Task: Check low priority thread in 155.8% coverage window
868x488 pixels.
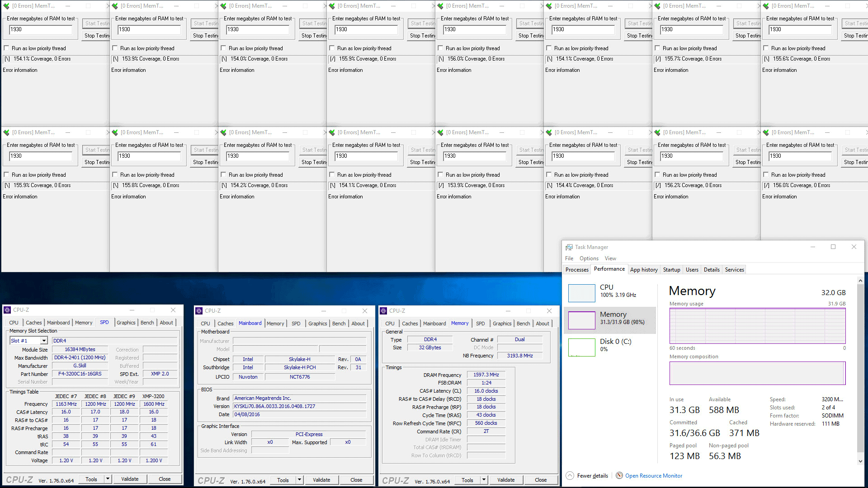Action: (x=115, y=175)
